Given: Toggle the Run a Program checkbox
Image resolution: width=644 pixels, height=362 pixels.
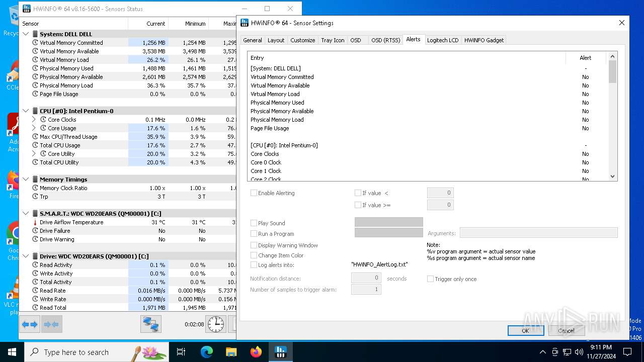Looking at the screenshot, I should click(254, 234).
